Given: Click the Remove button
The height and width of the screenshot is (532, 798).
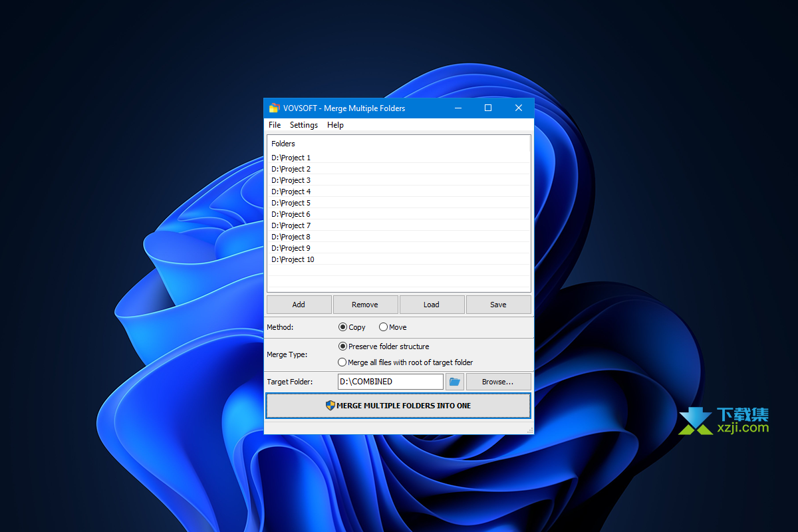Looking at the screenshot, I should pos(365,305).
